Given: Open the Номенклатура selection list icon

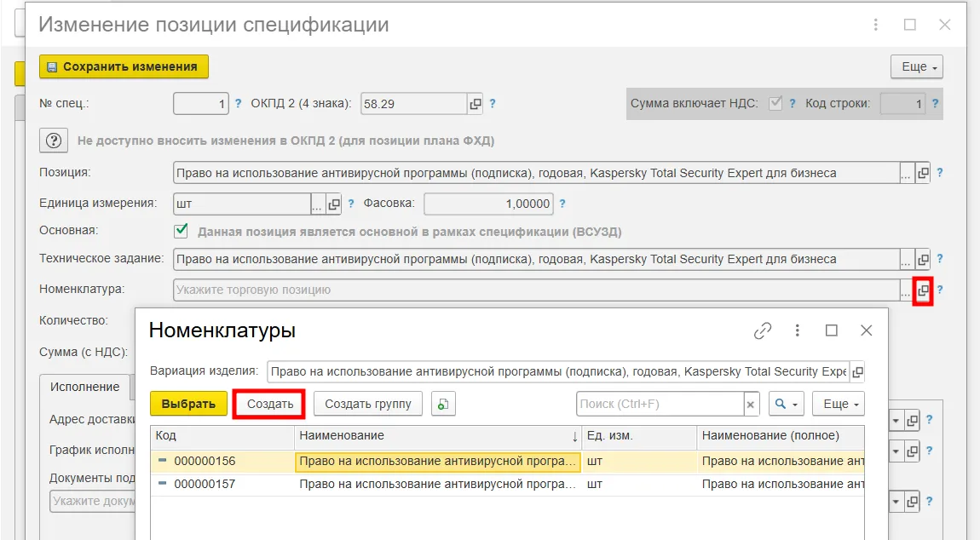Looking at the screenshot, I should pos(923,290).
